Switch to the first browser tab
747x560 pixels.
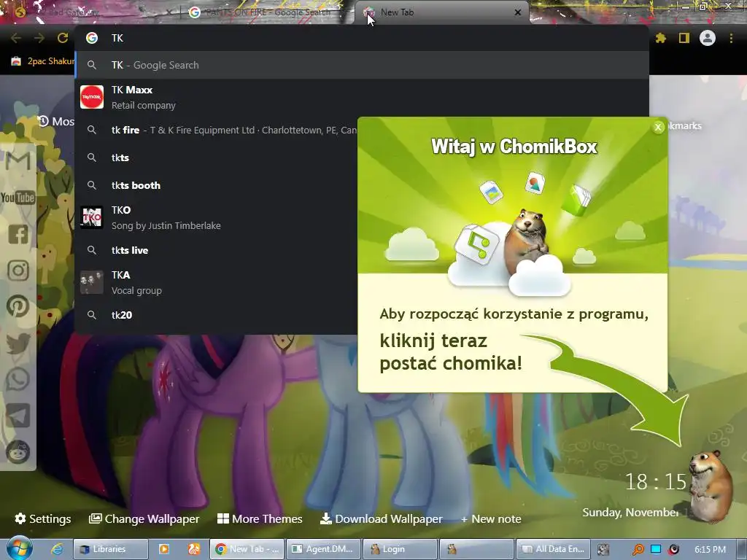coord(90,12)
